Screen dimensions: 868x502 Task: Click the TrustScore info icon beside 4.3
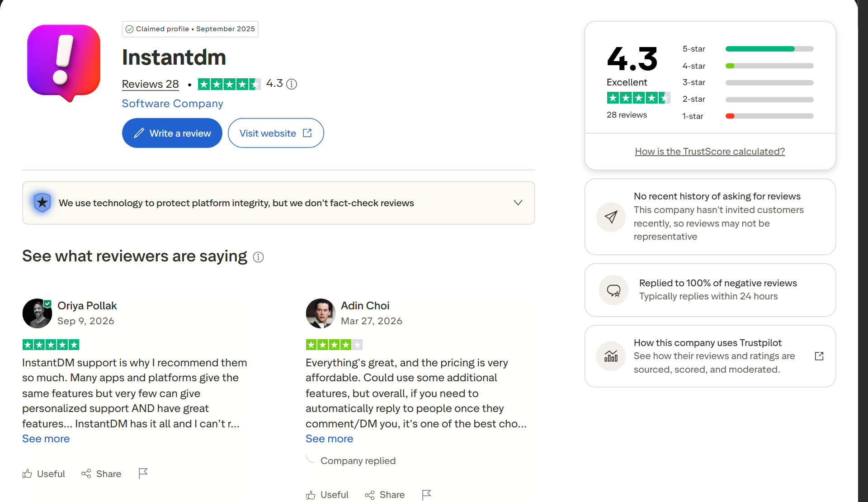(292, 84)
